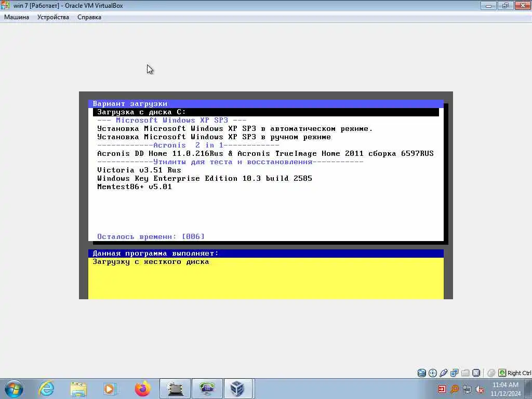Select the Acronis DD Home 11.0.216Rus entry

[x=265, y=153]
